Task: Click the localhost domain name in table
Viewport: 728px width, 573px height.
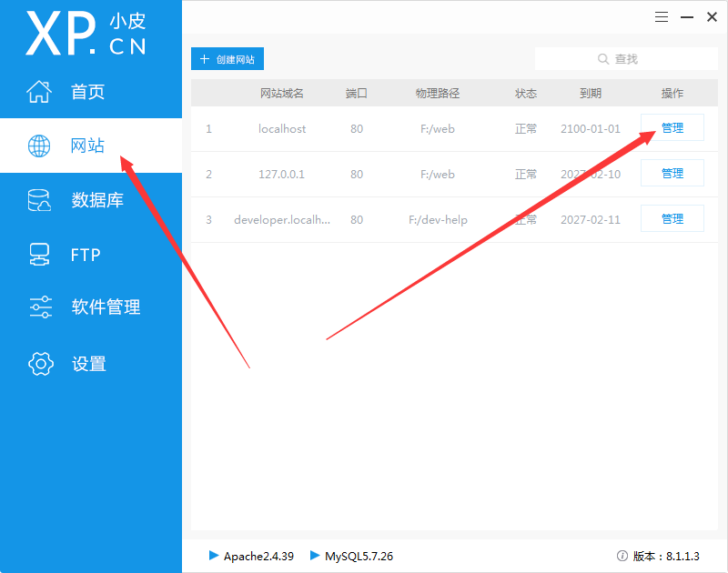Action: coord(282,129)
